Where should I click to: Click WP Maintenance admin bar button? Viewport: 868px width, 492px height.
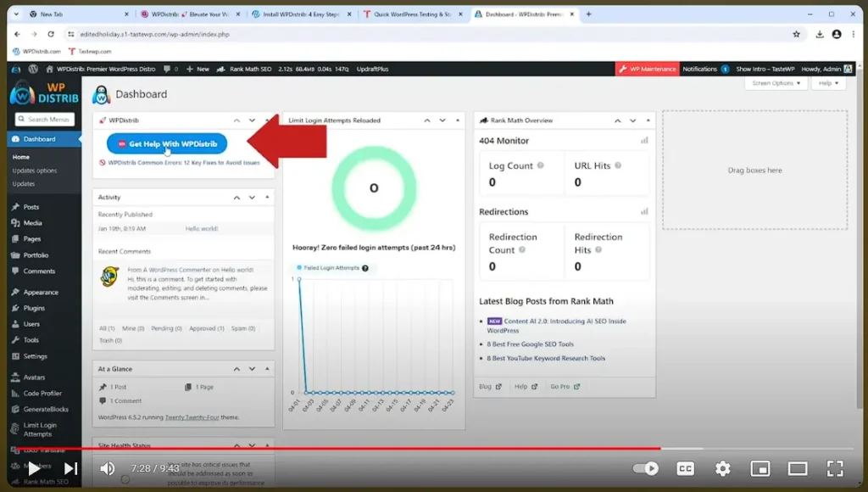pos(647,70)
